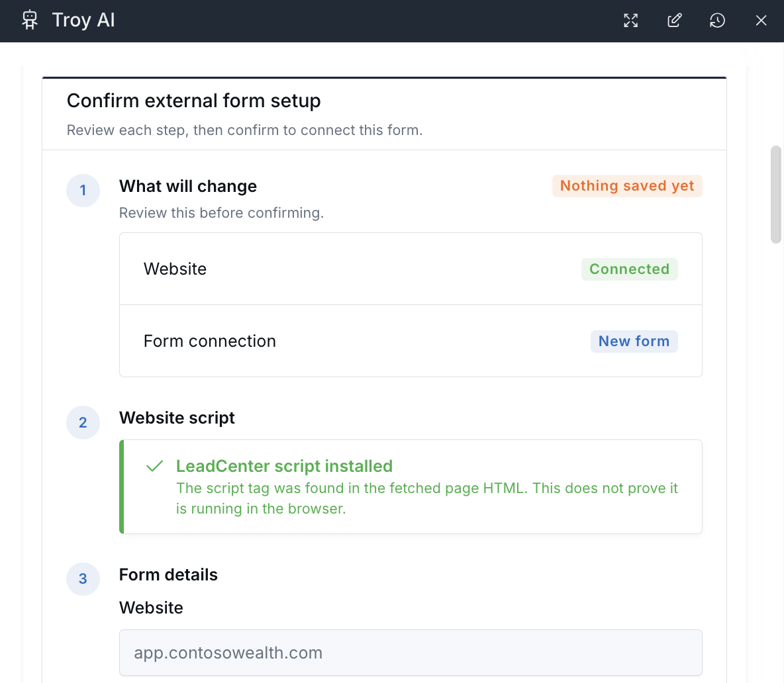
Task: Click the 'Confirm external form setup' title
Action: coord(193,101)
